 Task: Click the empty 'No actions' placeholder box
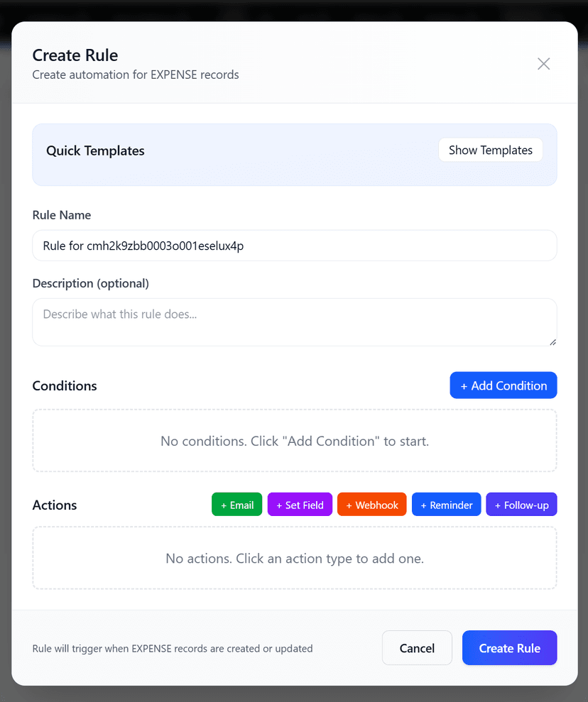(294, 559)
